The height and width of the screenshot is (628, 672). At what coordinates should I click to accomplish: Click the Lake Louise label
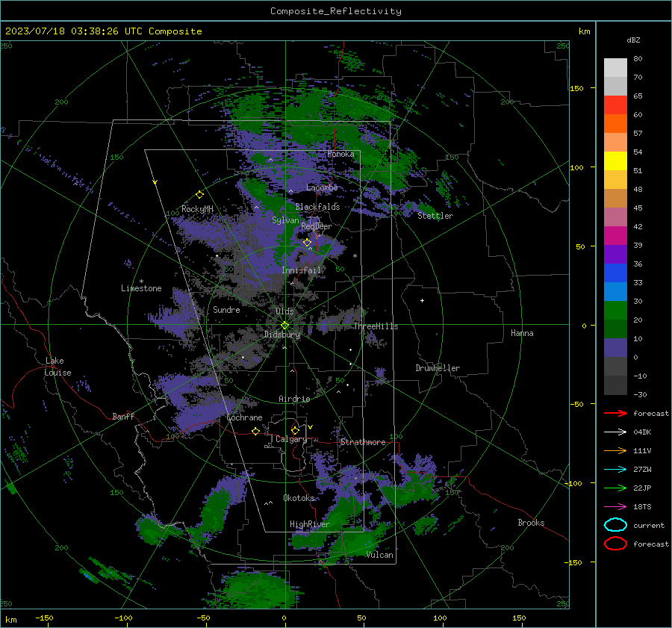pos(57,367)
